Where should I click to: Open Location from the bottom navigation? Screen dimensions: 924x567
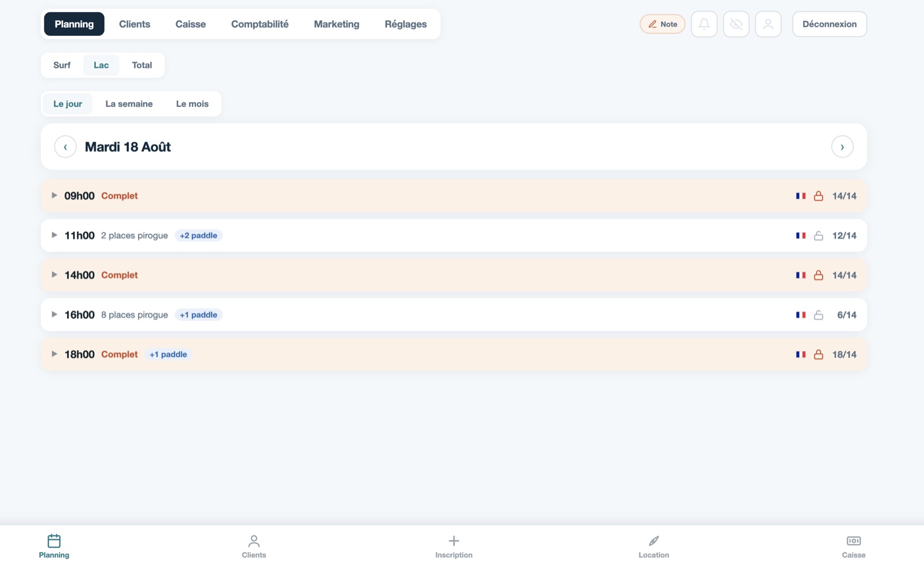654,546
